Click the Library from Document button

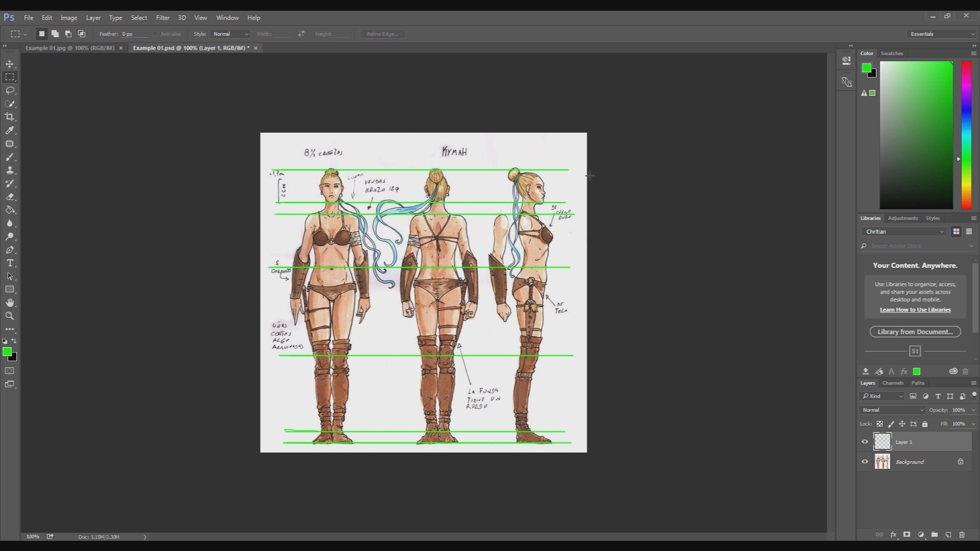[915, 332]
